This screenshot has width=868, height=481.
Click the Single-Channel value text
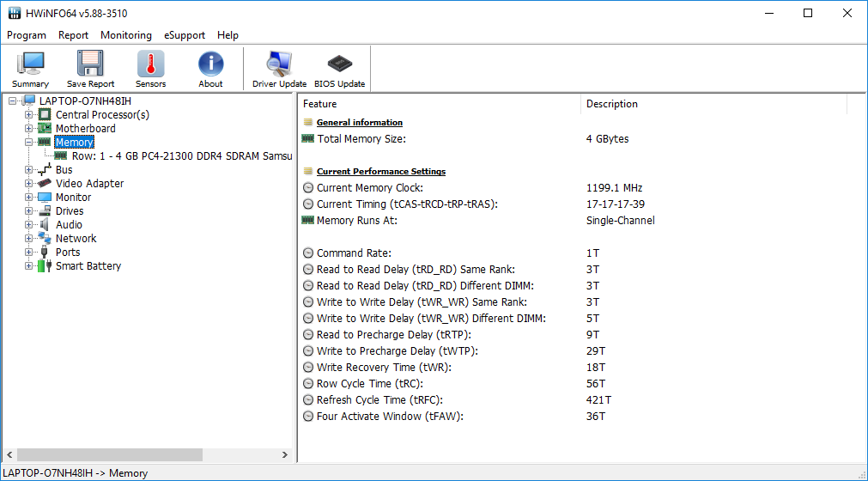(620, 220)
